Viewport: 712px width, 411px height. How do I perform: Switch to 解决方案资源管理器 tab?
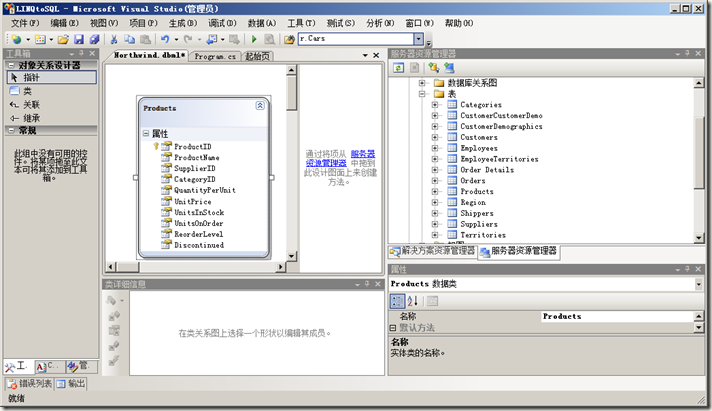click(x=433, y=251)
